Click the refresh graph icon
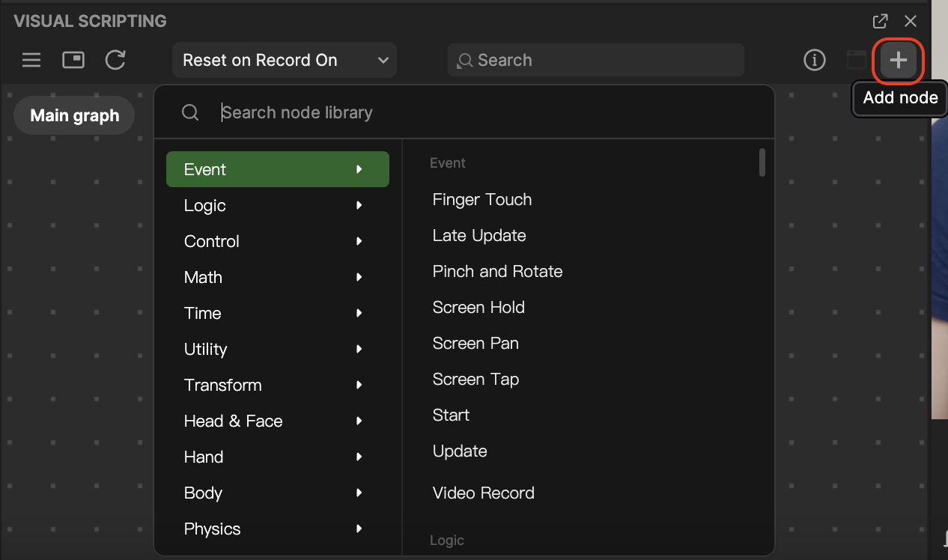Viewport: 948px width, 560px height. [115, 60]
